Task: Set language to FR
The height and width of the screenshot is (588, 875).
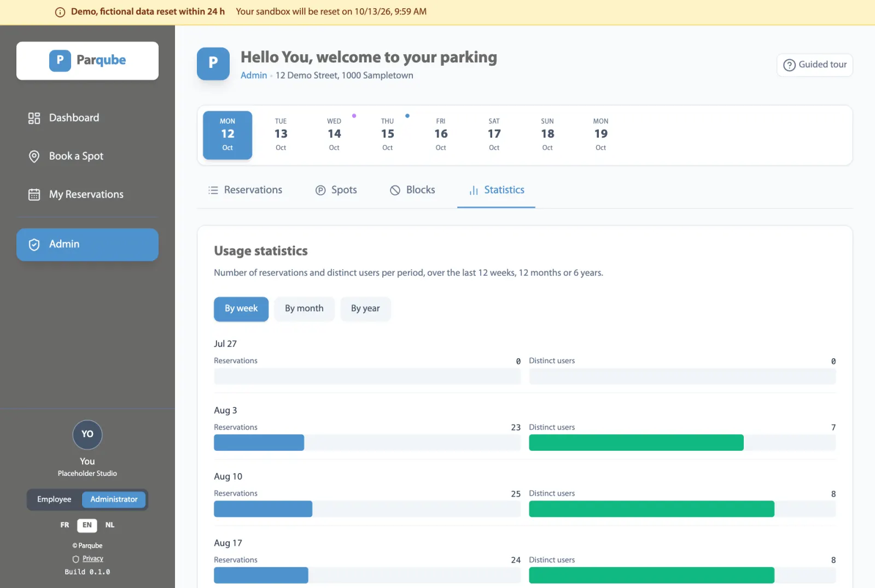Action: click(65, 525)
